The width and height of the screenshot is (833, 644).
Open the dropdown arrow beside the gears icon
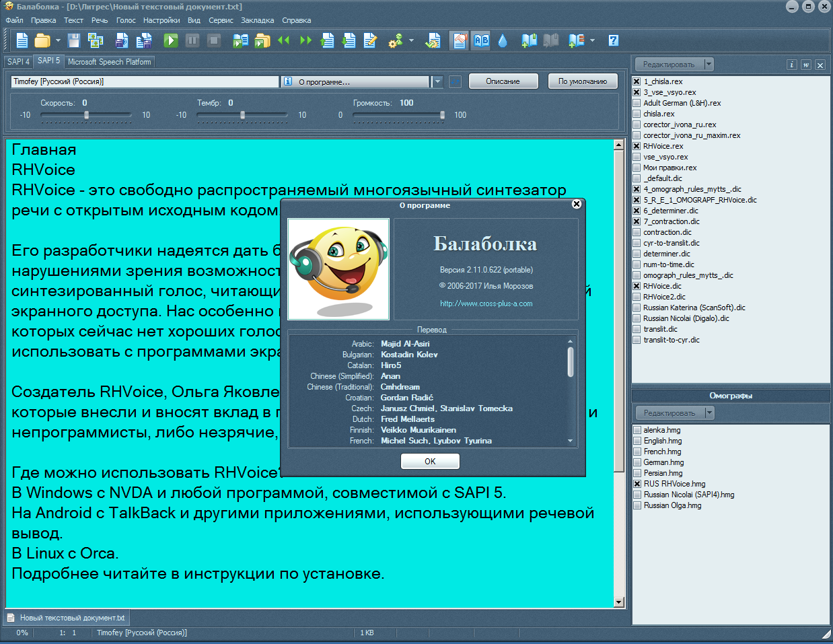click(x=411, y=40)
